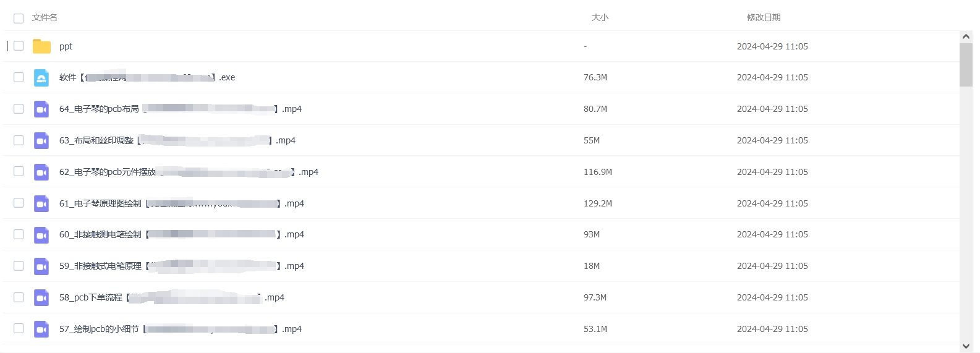Screen dimensions: 980x353
Task: Open the ppt folder name link
Action: tap(66, 46)
